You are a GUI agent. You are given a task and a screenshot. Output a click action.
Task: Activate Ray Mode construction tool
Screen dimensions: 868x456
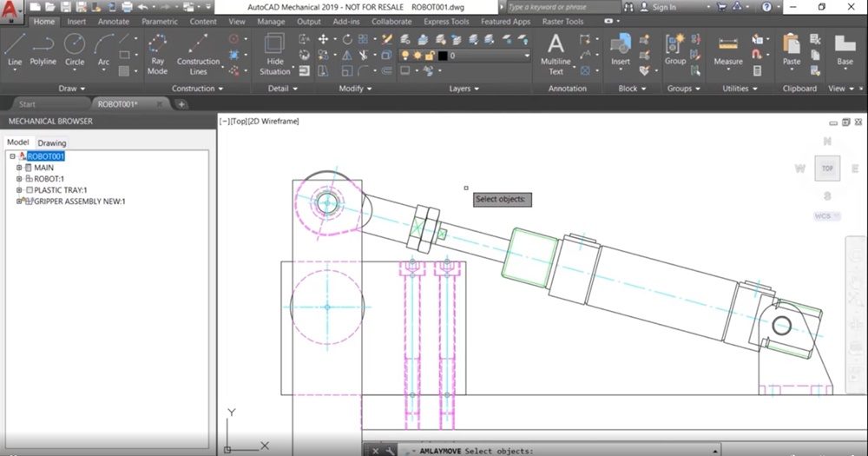tap(157, 54)
